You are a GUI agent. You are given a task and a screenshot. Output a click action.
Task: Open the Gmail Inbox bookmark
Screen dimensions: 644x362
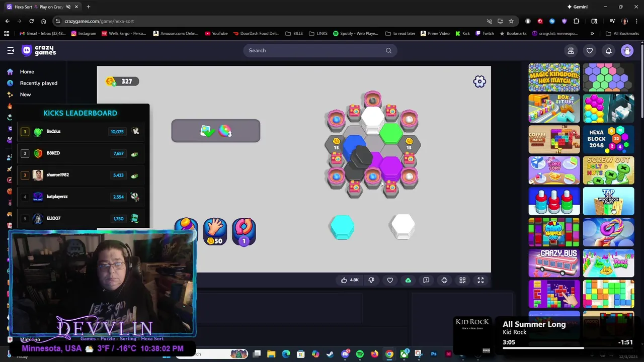click(43, 34)
